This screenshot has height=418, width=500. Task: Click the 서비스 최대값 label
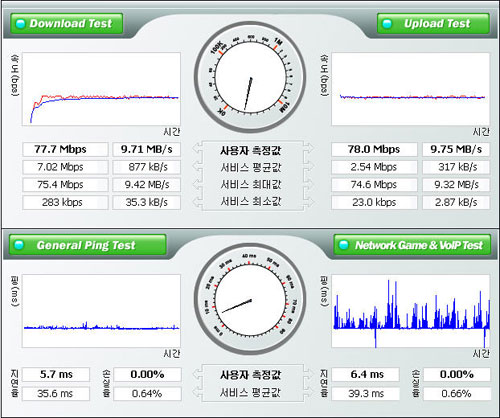(251, 184)
